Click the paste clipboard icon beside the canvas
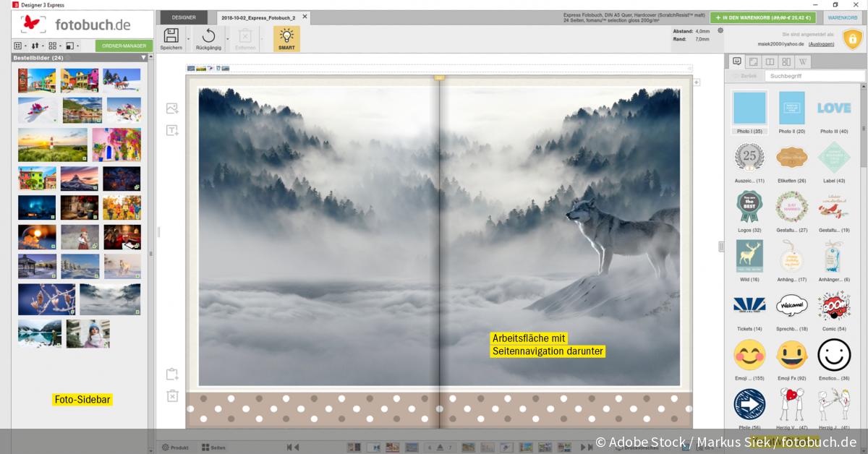868x454 pixels. tap(172, 374)
